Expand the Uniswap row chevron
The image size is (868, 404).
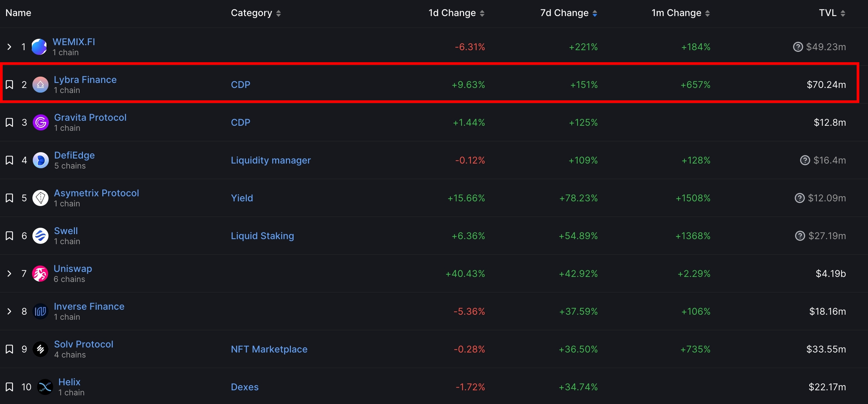point(9,274)
